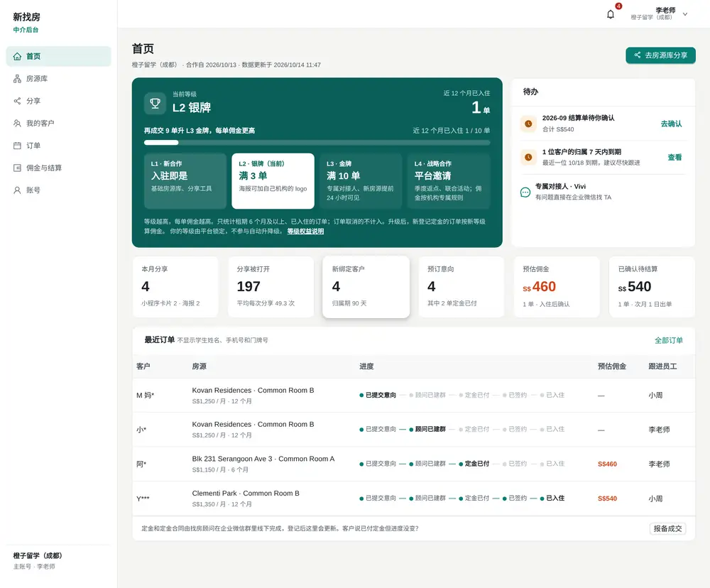Click clock icon beside 2026-09 结算单
Image resolution: width=710 pixels, height=588 pixels.
click(x=528, y=124)
